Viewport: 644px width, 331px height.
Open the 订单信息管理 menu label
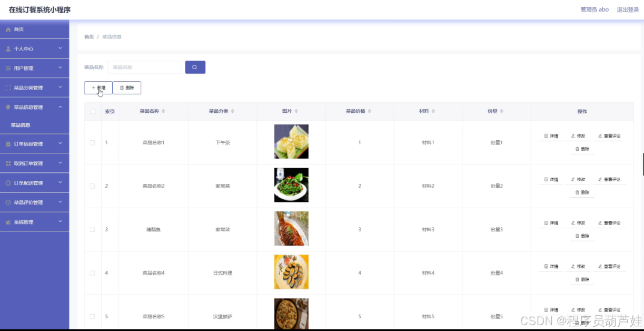28,144
